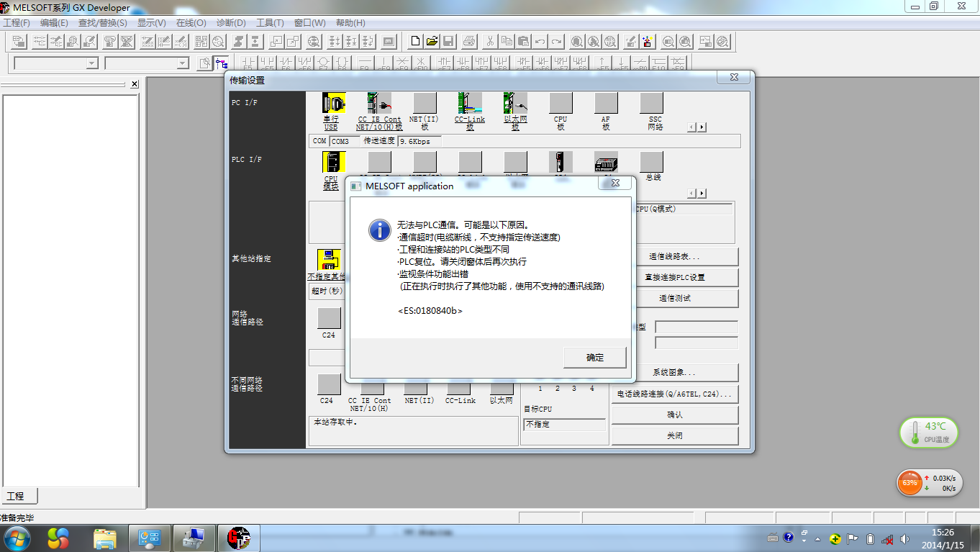This screenshot has height=552, width=980.
Task: Open the 工程(F) menu
Action: pyautogui.click(x=17, y=23)
